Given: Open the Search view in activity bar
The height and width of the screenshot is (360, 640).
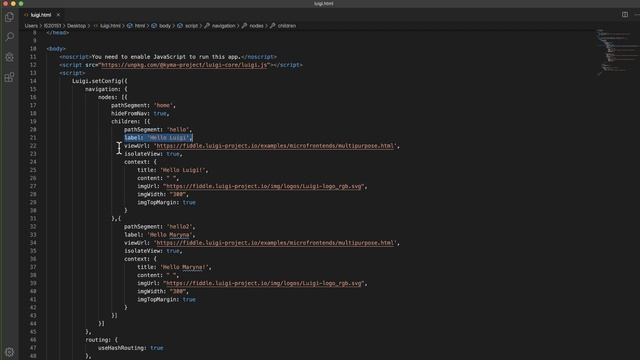Looking at the screenshot, I should pyautogui.click(x=9, y=37).
